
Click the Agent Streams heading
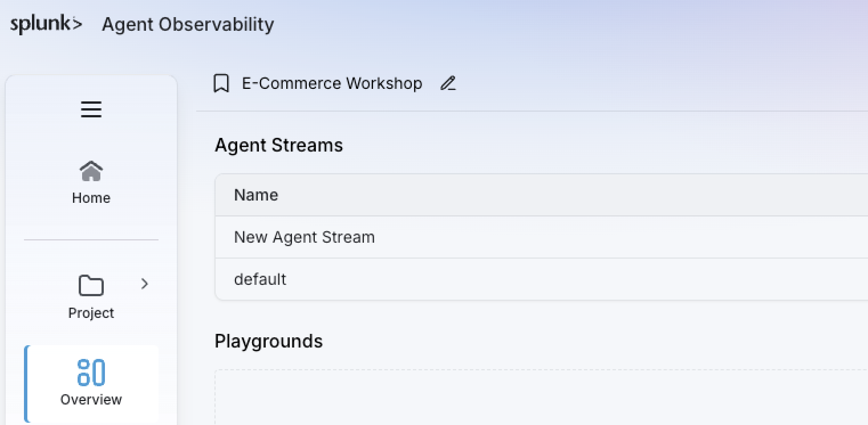279,145
